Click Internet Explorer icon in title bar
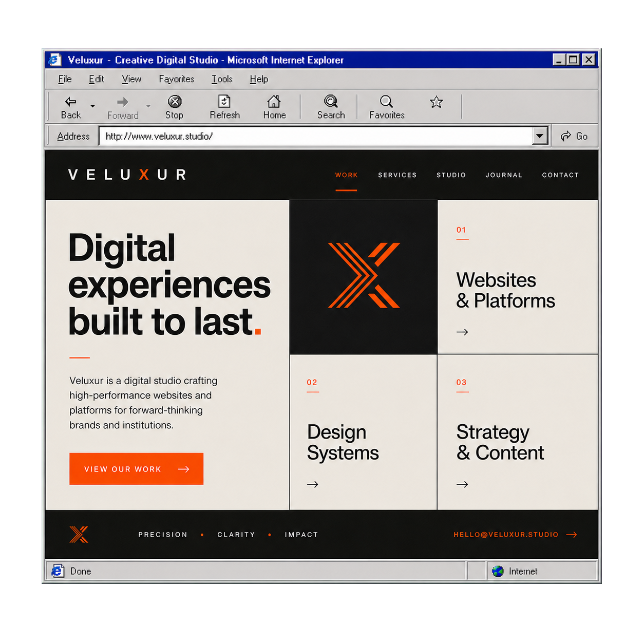 coord(55,60)
